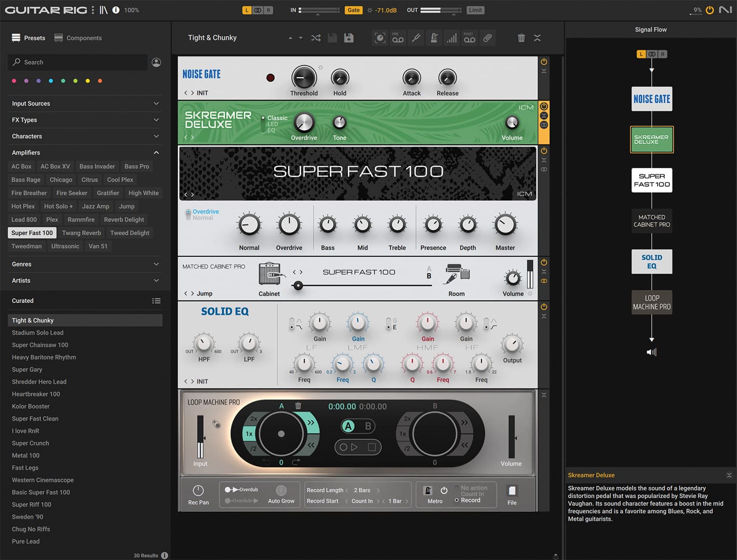Click the Loop Machine trash icon for loop A
The height and width of the screenshot is (560, 737).
point(298,406)
